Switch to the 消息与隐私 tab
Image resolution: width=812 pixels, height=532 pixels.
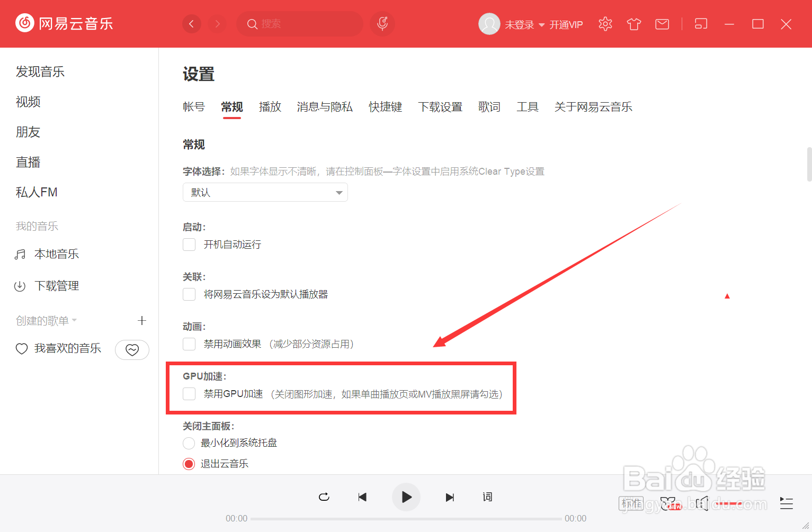[325, 107]
